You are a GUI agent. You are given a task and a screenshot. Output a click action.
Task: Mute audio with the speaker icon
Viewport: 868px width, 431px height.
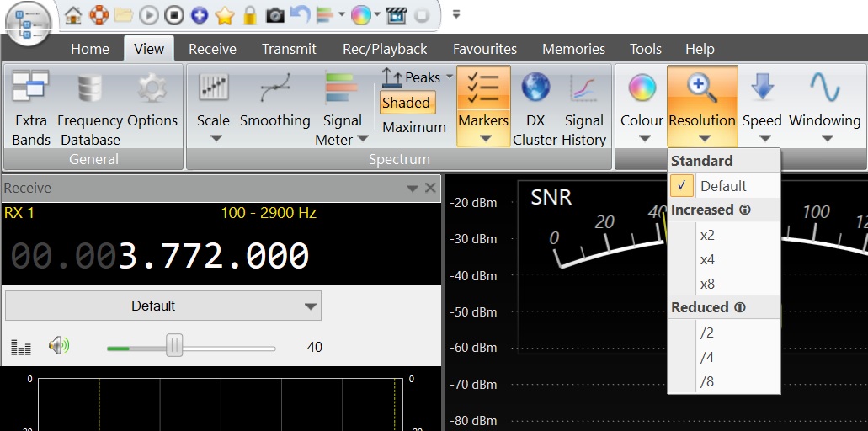58,346
